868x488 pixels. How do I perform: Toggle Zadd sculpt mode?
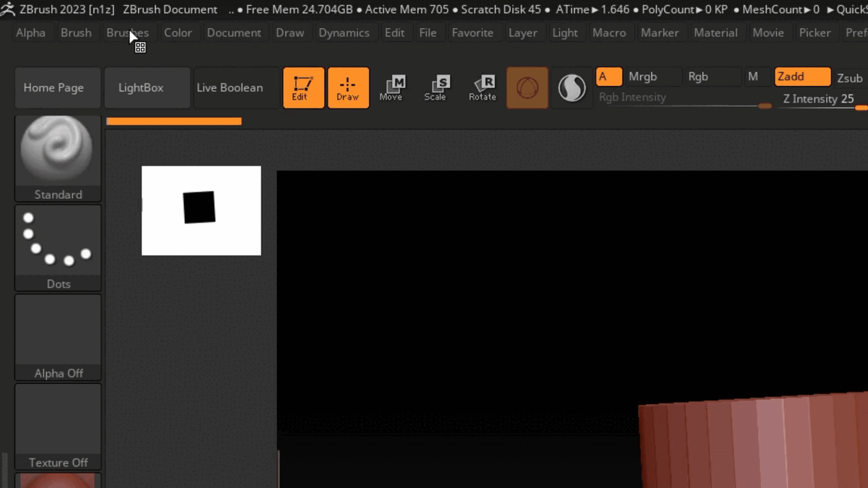[x=802, y=77]
